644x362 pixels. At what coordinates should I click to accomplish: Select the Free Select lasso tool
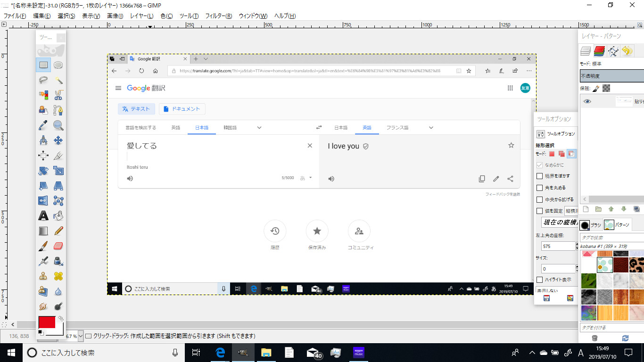(x=43, y=80)
